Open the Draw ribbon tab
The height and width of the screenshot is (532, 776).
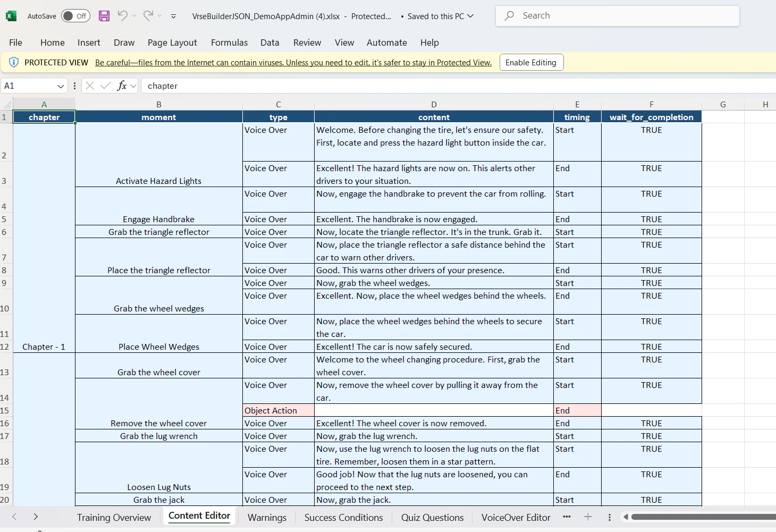coord(124,43)
